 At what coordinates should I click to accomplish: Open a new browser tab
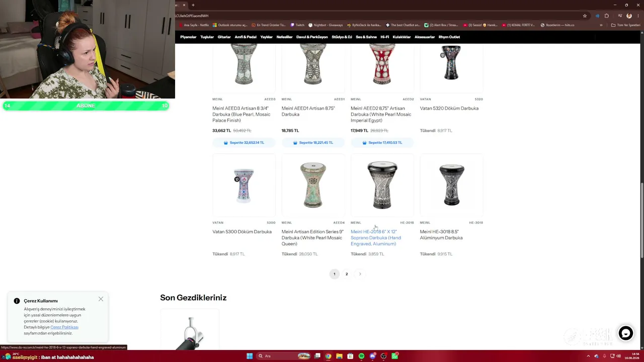193,5
